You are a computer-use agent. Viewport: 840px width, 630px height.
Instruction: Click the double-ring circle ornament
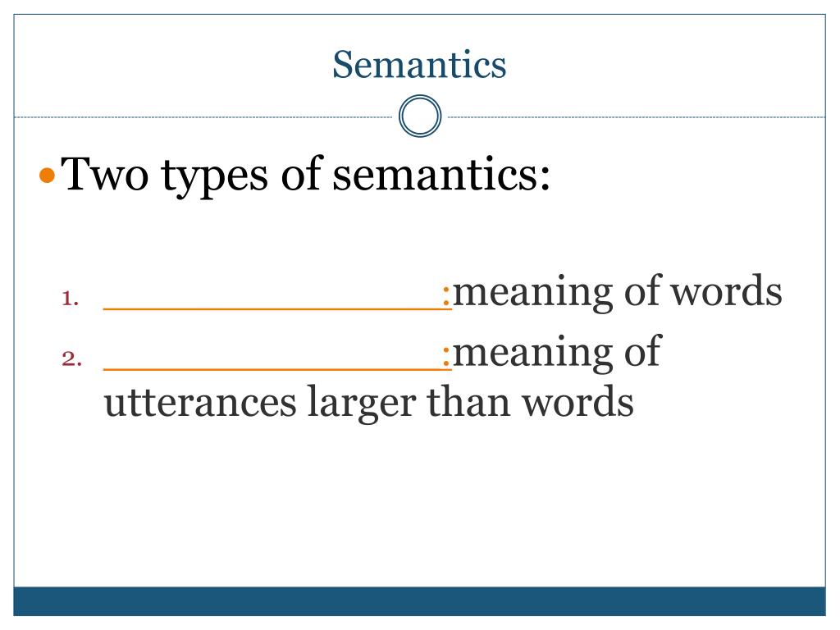(420, 116)
